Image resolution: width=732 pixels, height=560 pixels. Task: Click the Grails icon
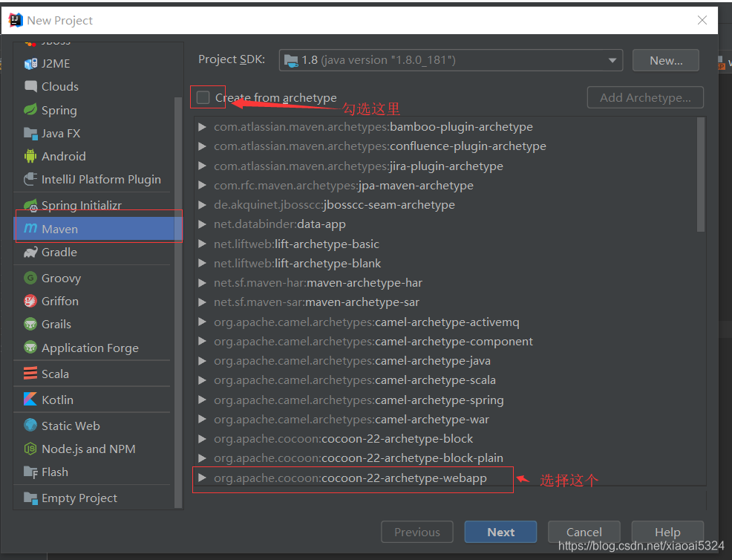pyautogui.click(x=30, y=324)
